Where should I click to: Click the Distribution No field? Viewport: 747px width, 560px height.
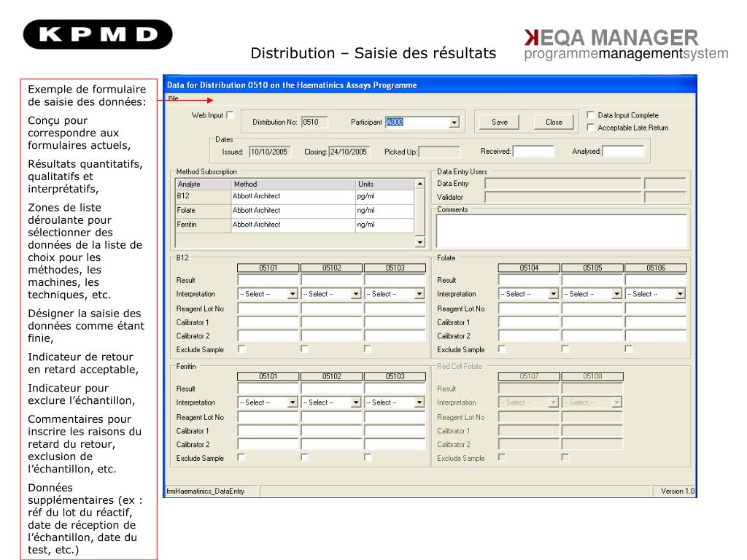coord(314,122)
